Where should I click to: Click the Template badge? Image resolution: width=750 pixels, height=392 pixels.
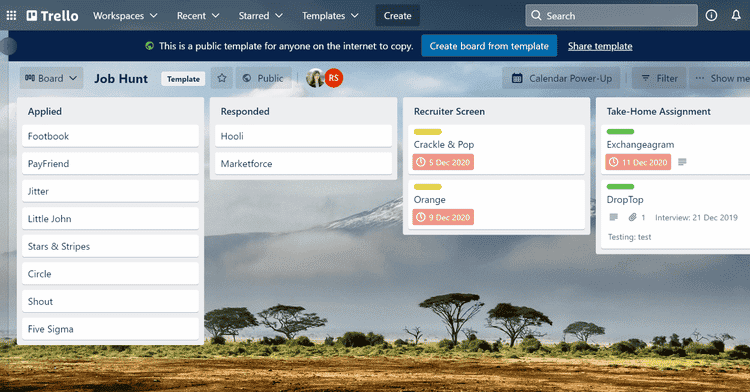(183, 79)
